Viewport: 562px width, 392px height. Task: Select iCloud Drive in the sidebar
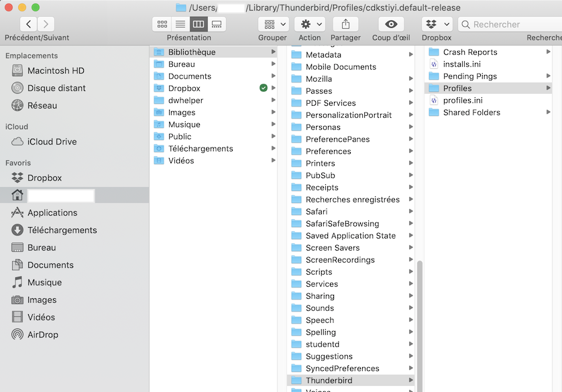(52, 141)
